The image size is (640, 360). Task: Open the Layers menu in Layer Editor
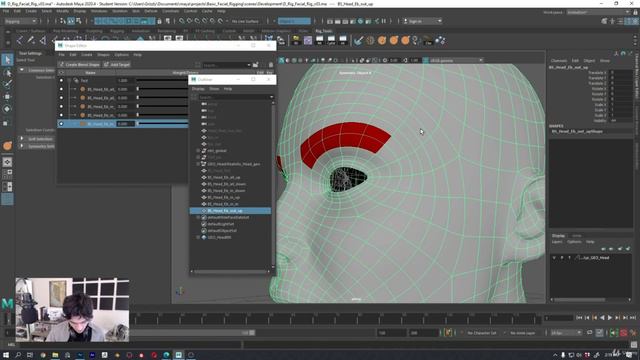(x=557, y=242)
